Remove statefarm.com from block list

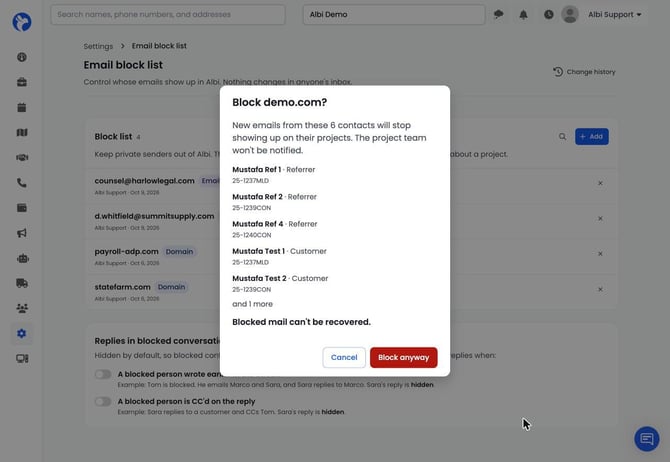click(x=600, y=289)
